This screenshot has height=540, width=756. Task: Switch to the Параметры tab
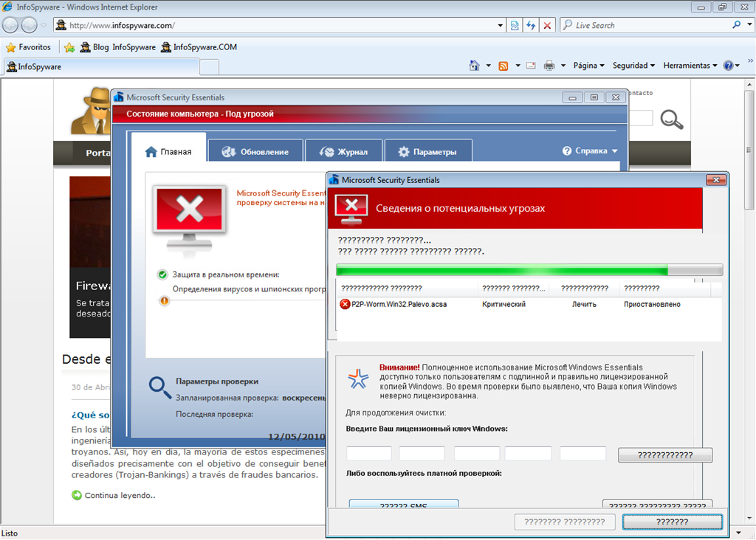tap(428, 151)
